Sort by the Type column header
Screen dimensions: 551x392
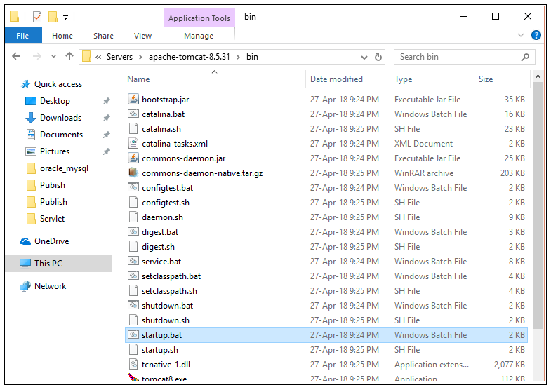pos(432,79)
